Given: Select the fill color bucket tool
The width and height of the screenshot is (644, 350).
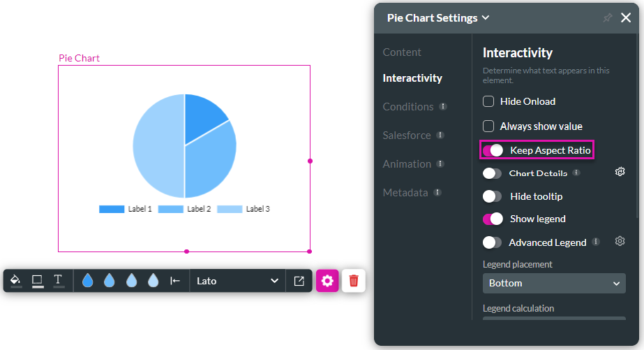Looking at the screenshot, I should click(x=15, y=281).
